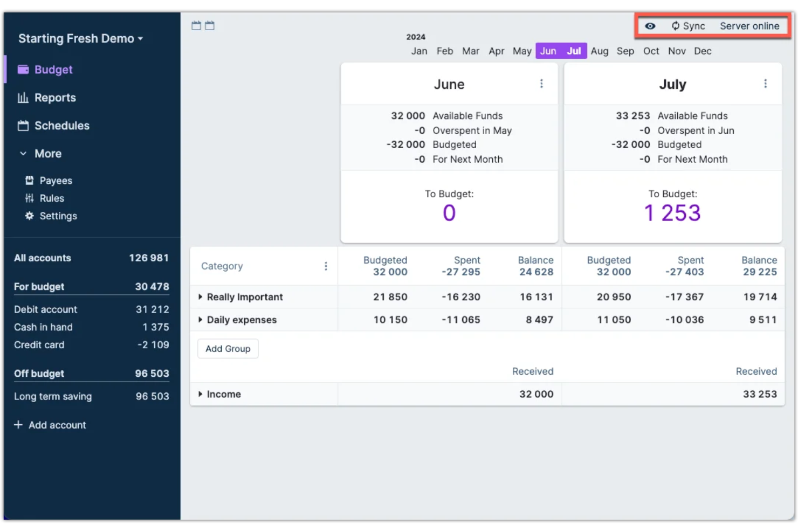
Task: Open the Starting Fresh Demo file menu
Action: click(80, 38)
